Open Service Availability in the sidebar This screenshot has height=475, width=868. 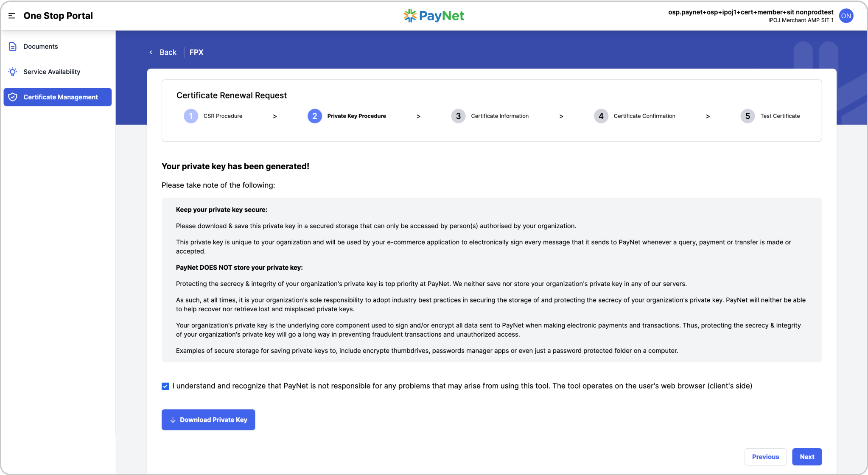57,72
